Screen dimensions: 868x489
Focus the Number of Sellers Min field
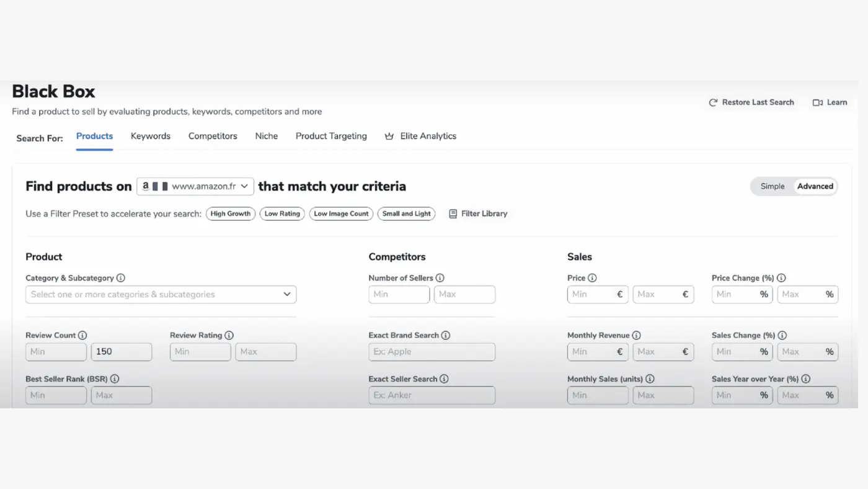click(399, 294)
